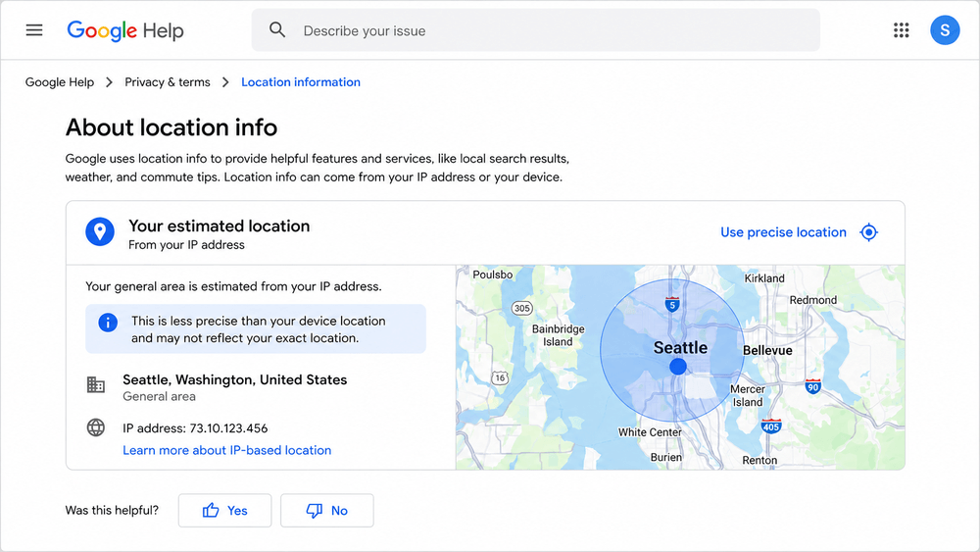The width and height of the screenshot is (980, 552).
Task: Click No not helpful button
Action: click(327, 511)
